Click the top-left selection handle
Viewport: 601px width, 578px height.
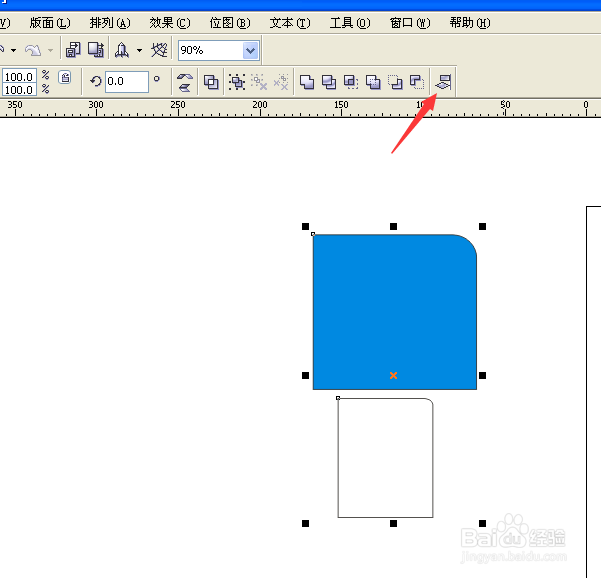tap(305, 227)
